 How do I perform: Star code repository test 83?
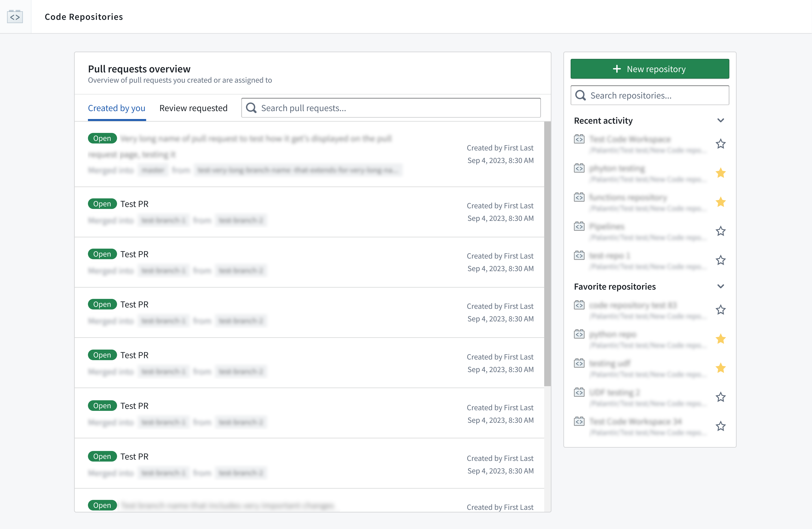tap(721, 309)
